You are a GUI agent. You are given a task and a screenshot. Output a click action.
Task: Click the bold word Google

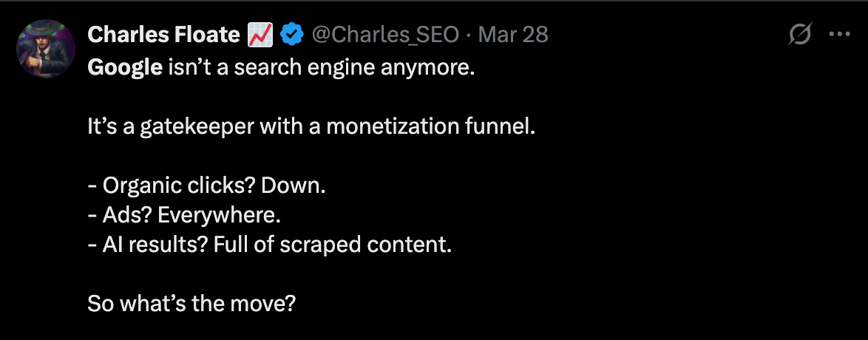[x=125, y=68]
